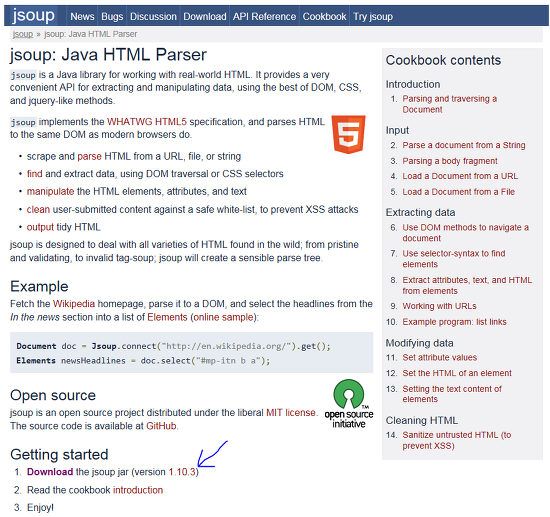550x517 pixels.
Task: Click the 'Getting started' heading
Action: click(x=59, y=455)
